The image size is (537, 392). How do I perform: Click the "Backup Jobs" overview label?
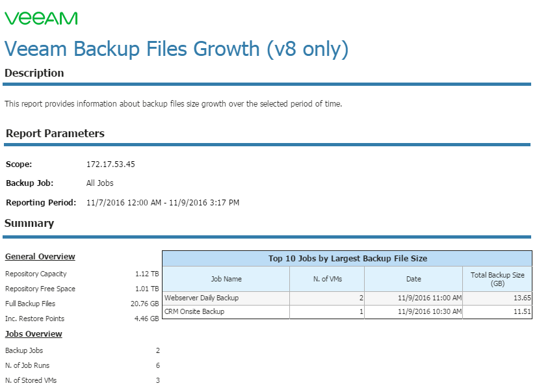pos(24,350)
